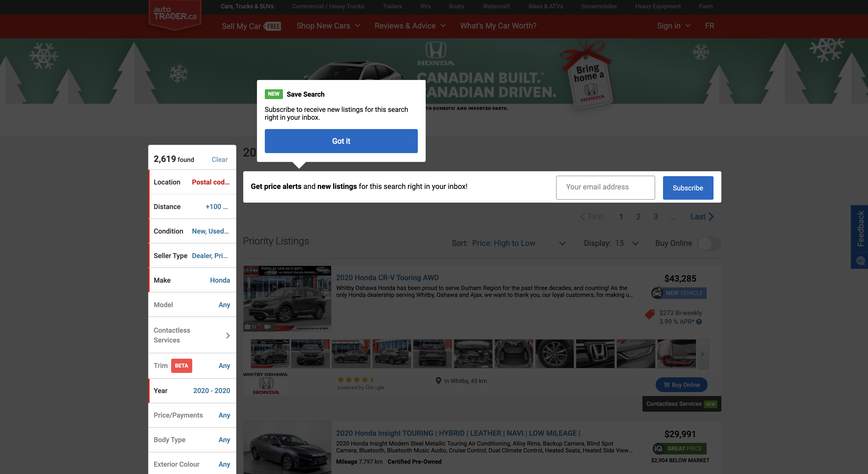Go to page 3 of results

(655, 217)
